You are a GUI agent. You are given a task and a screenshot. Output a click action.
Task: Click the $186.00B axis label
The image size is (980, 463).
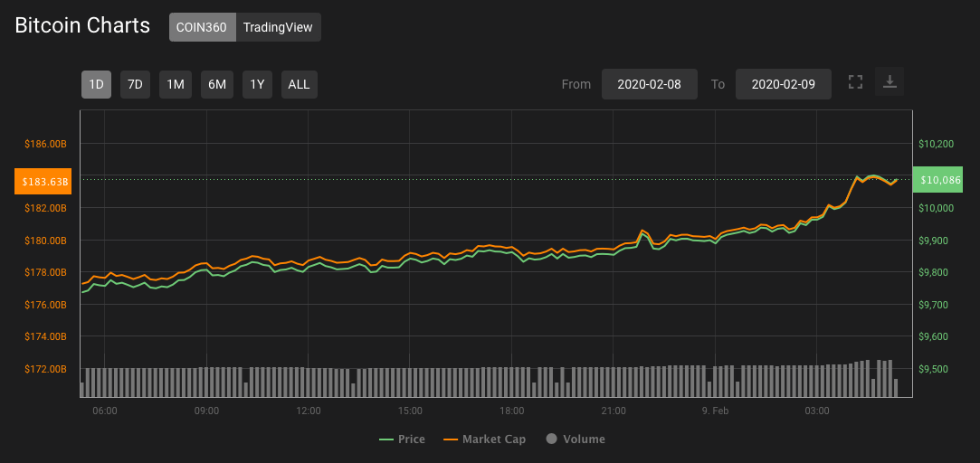click(45, 144)
